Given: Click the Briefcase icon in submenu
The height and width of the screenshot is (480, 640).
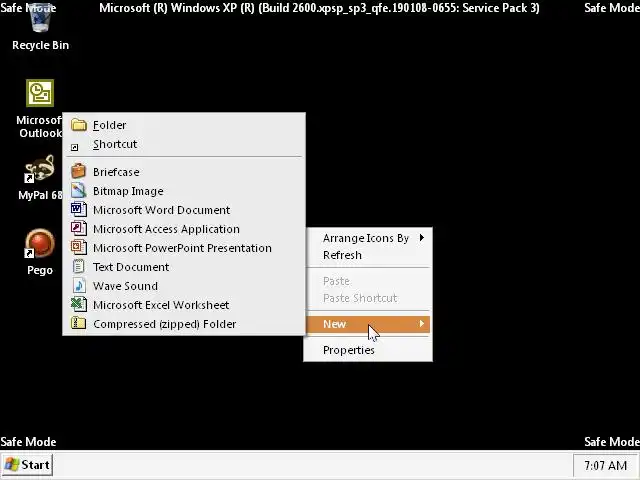Looking at the screenshot, I should pyautogui.click(x=78, y=171).
